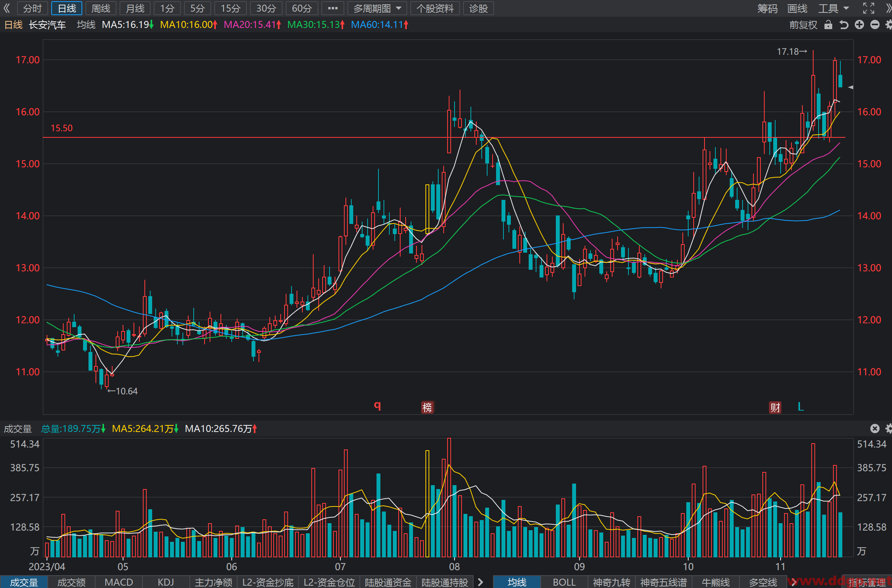
Task: Zoom in chart with plus circle icon
Action: 859,25
